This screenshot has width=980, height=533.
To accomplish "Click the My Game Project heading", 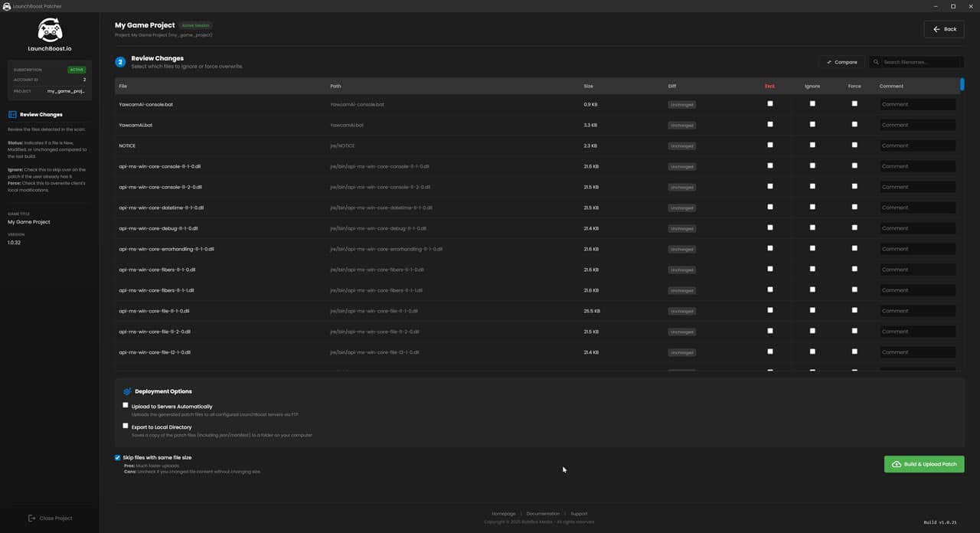I will click(145, 25).
